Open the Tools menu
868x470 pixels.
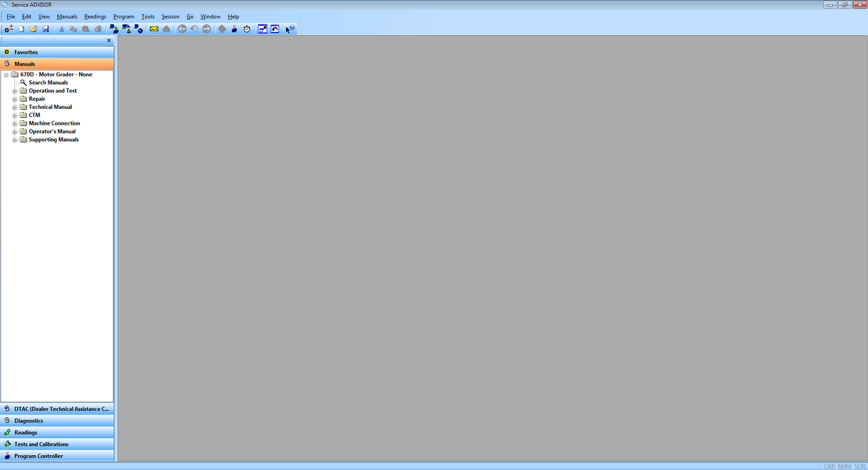[x=148, y=16]
